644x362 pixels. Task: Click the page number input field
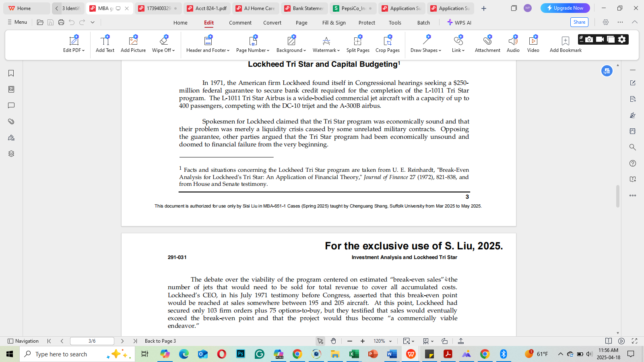(92, 341)
